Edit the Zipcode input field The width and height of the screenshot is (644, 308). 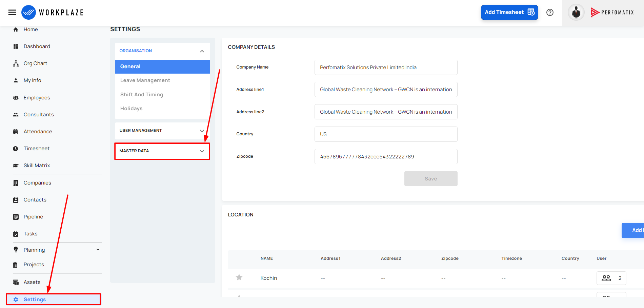point(386,157)
